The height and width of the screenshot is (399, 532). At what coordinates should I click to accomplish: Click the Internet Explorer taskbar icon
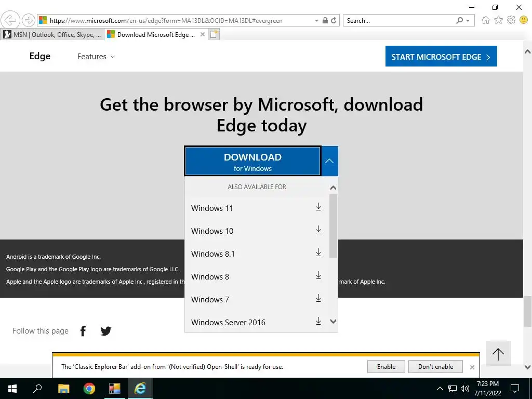(140, 389)
